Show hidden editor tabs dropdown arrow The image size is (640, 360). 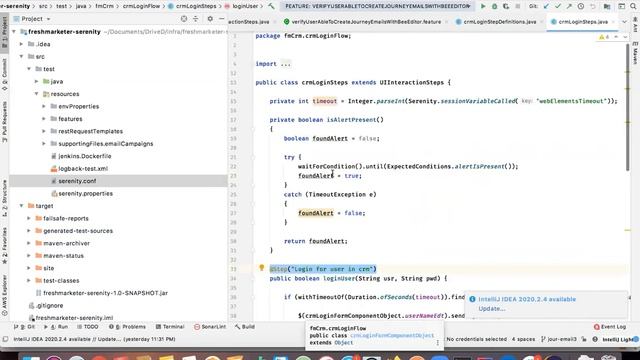624,22
